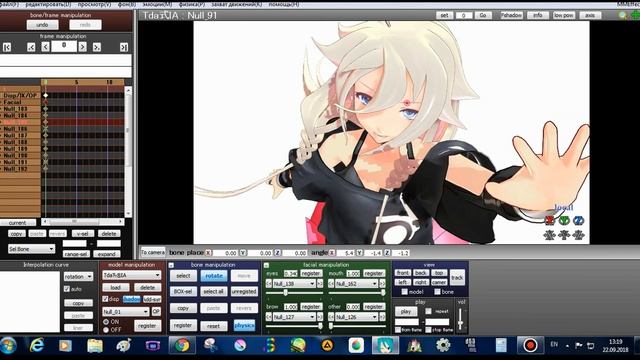640x360 pixels.
Task: Toggle the from flame checkbox
Action: click(398, 329)
